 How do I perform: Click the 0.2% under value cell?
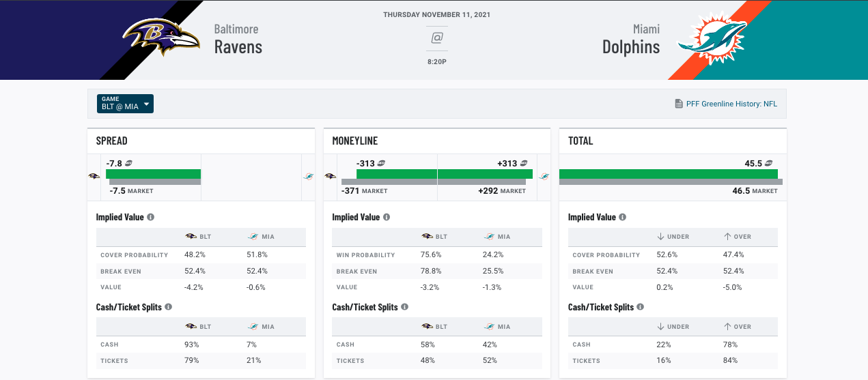(x=664, y=287)
